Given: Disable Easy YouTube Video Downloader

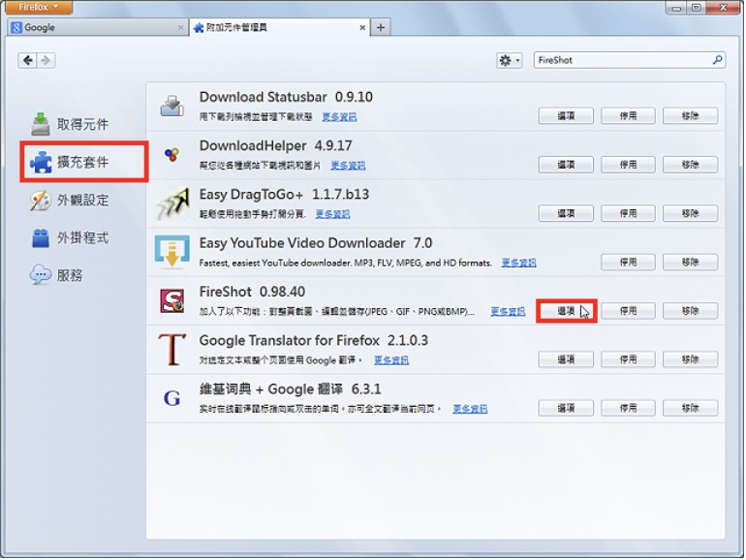Looking at the screenshot, I should 628,263.
